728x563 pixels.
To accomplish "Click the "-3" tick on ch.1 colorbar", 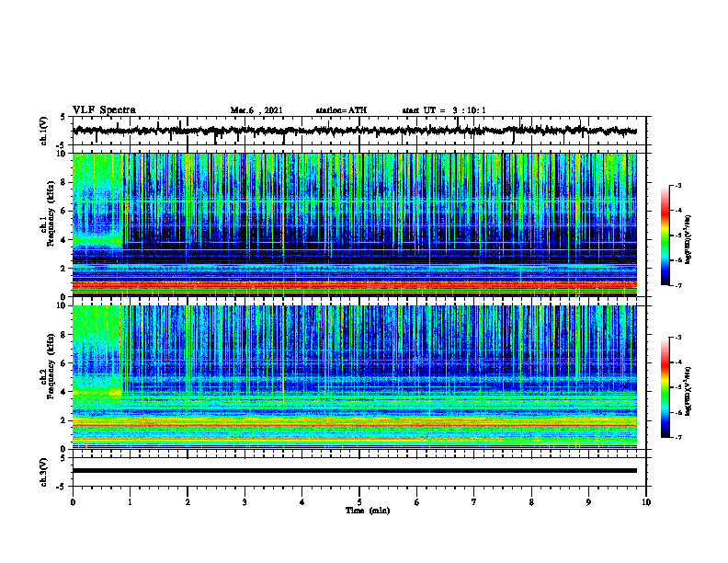I will tap(677, 185).
